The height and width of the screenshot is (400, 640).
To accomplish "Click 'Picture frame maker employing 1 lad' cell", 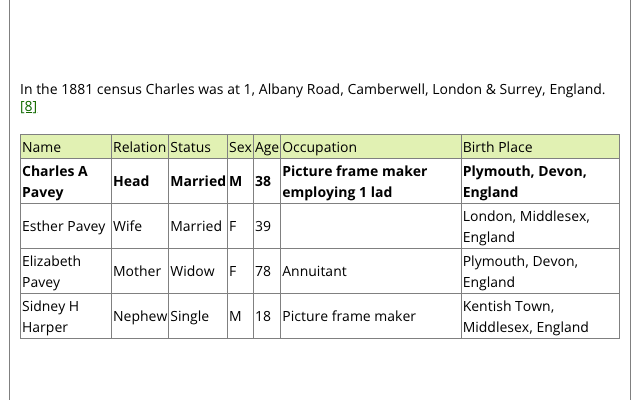I will coord(371,181).
